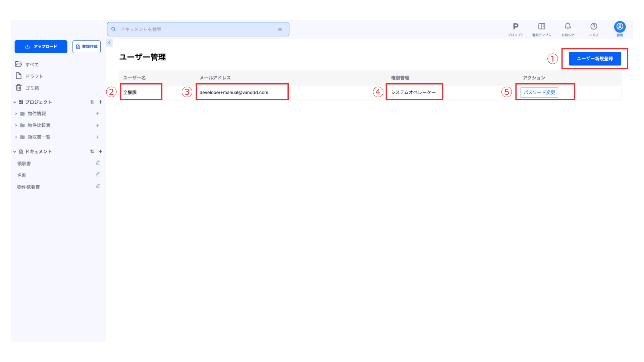The height and width of the screenshot is (362, 644).
Task: Click the notifications bell icon
Action: (568, 26)
